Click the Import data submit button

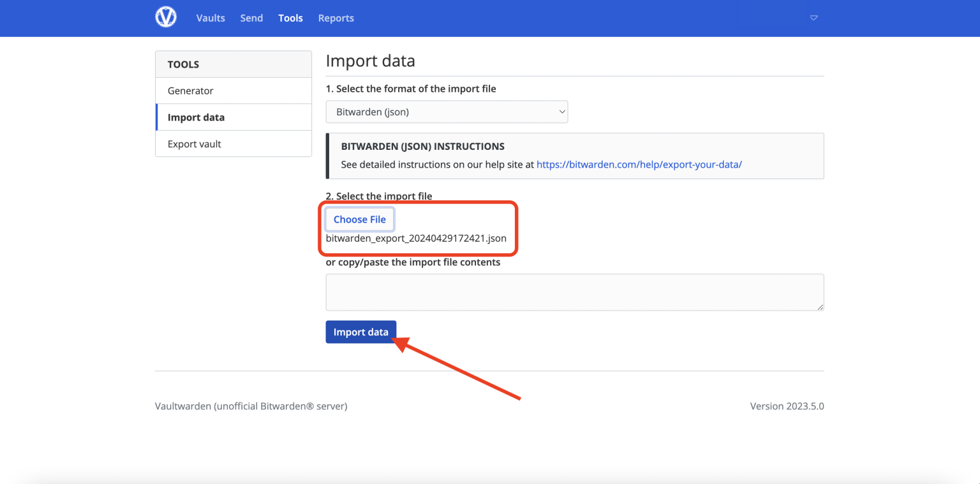click(x=360, y=332)
